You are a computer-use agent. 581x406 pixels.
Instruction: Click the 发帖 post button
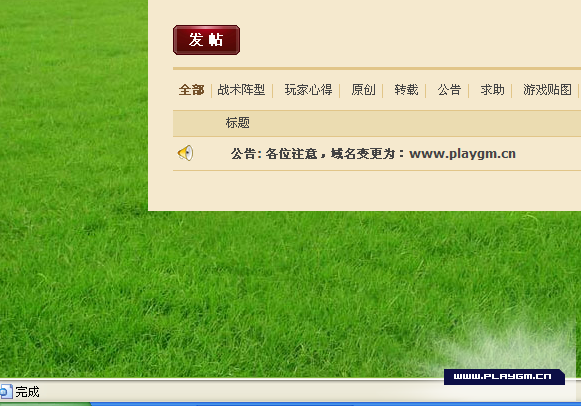(206, 40)
